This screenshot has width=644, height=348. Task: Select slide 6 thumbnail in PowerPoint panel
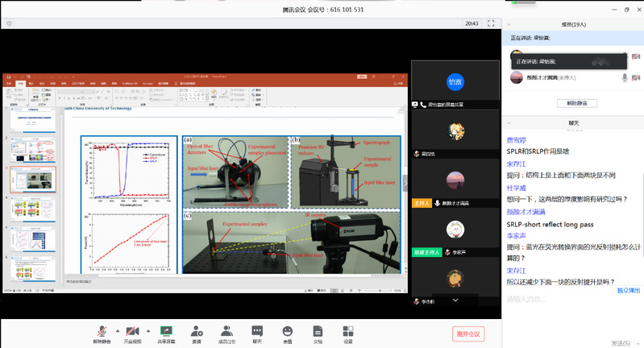point(33,268)
